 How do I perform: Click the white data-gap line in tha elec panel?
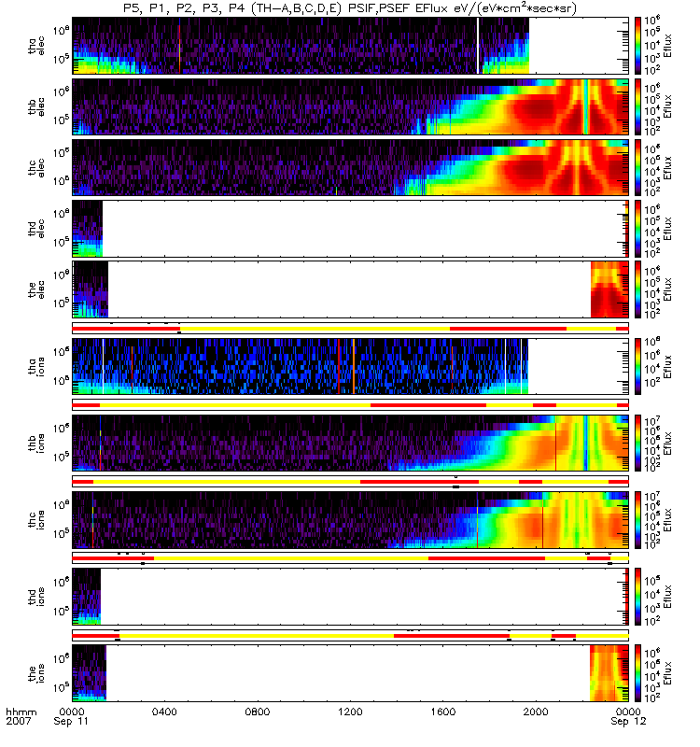click(478, 46)
